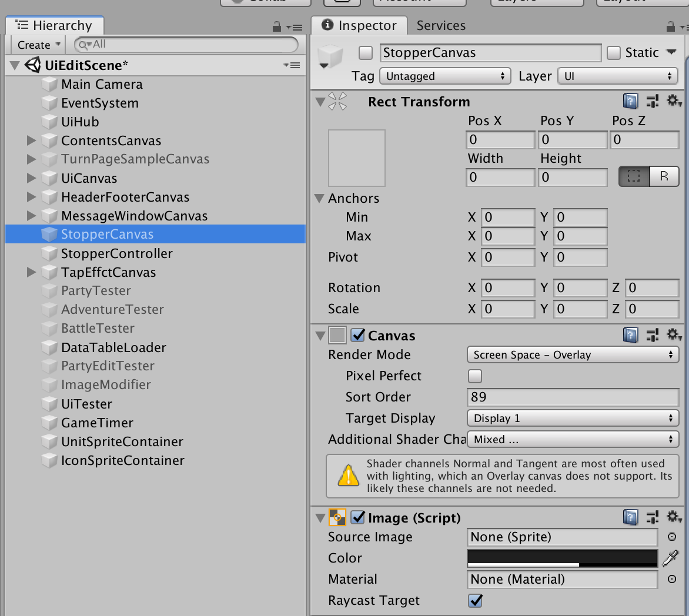Image resolution: width=689 pixels, height=616 pixels.
Task: Expand the ContentsCanvas tree node
Action: pos(31,140)
